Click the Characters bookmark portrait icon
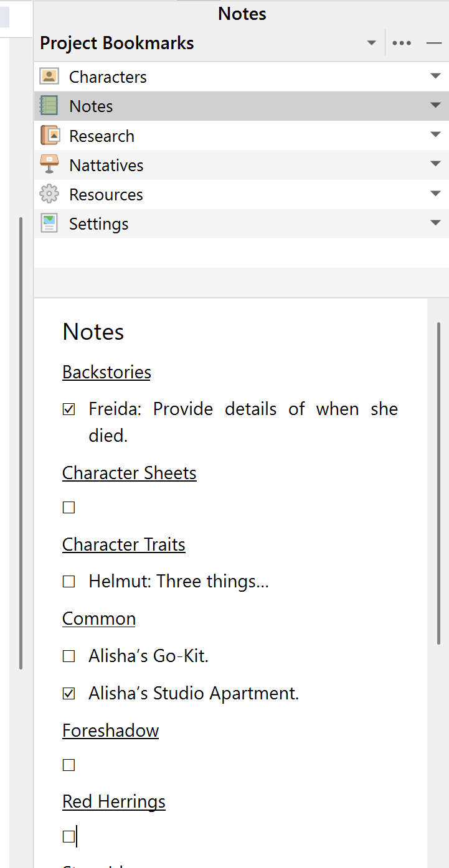This screenshot has width=449, height=868. [x=49, y=77]
